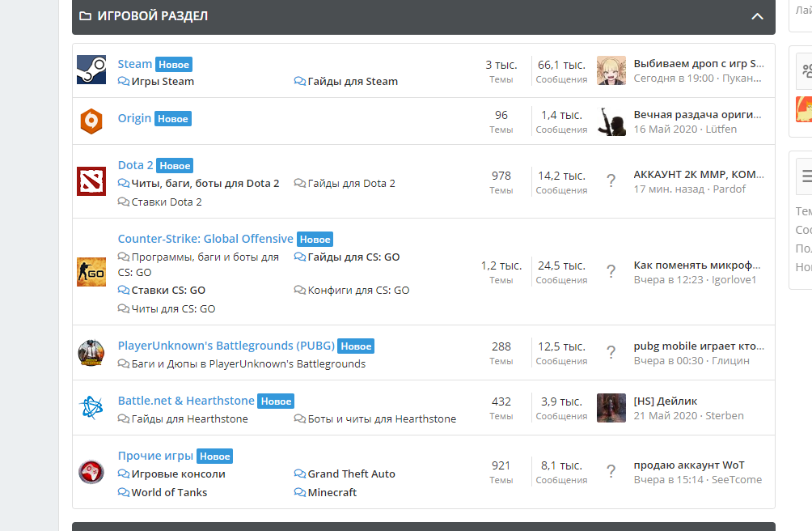Viewport: 812px width, 531px height.
Task: Open Баги и Дюпы в PlayerUnknown's Battlegrounds
Action: tap(248, 363)
